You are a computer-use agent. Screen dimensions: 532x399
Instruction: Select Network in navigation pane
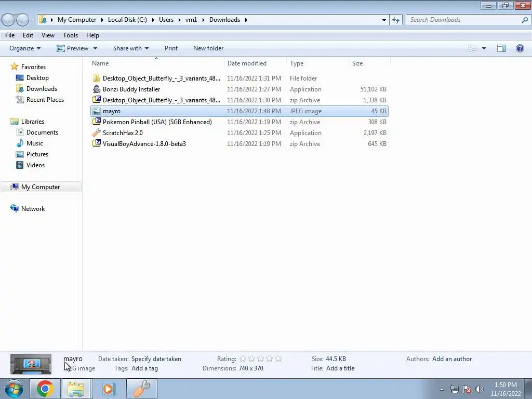pyautogui.click(x=33, y=209)
